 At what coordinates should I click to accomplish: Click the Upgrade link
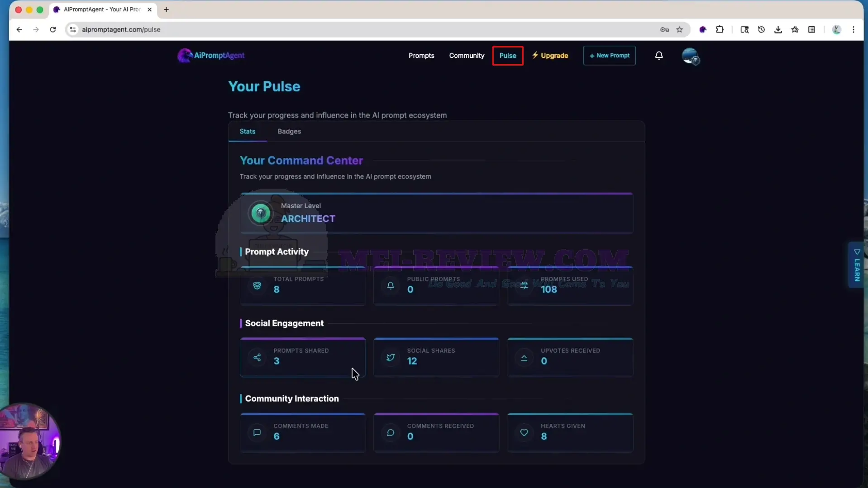point(550,55)
